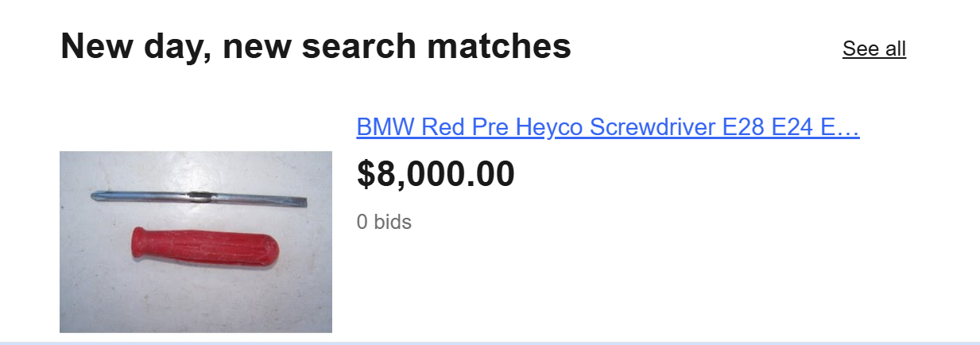
Task: Open the listing titled with E28 E24
Action: 607,127
